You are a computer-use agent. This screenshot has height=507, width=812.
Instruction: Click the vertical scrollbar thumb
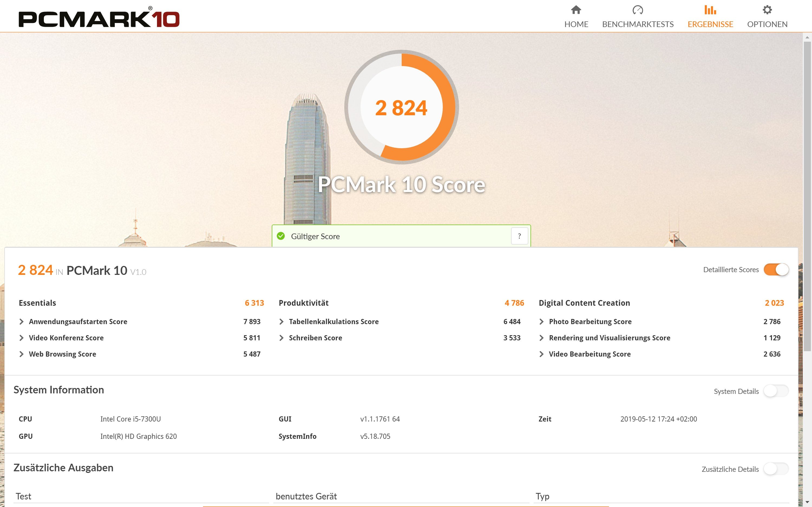click(x=807, y=196)
